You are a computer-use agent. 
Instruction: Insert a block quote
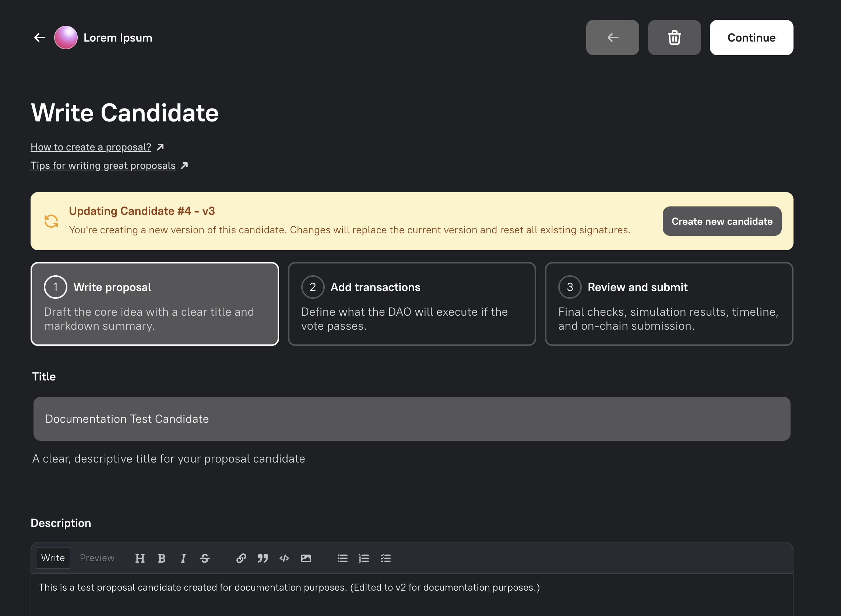coord(263,558)
